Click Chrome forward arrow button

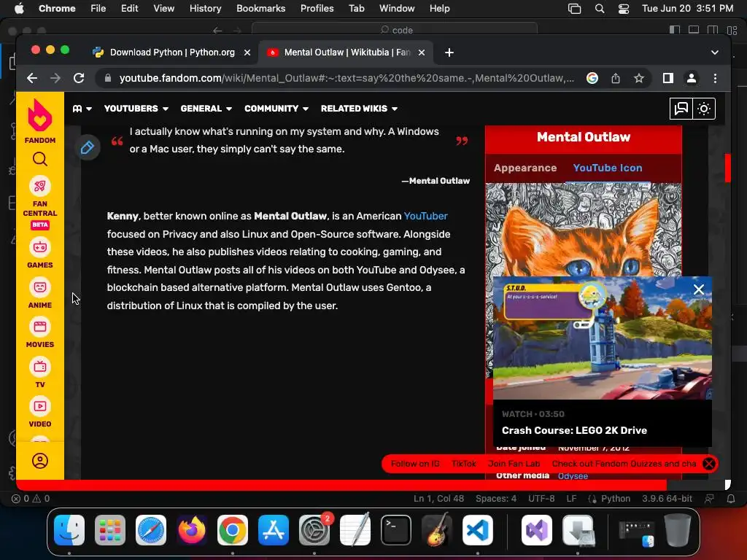click(x=55, y=78)
